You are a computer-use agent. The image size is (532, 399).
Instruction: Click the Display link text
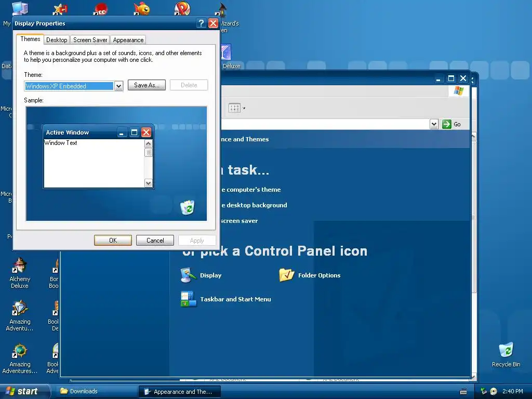pos(211,275)
